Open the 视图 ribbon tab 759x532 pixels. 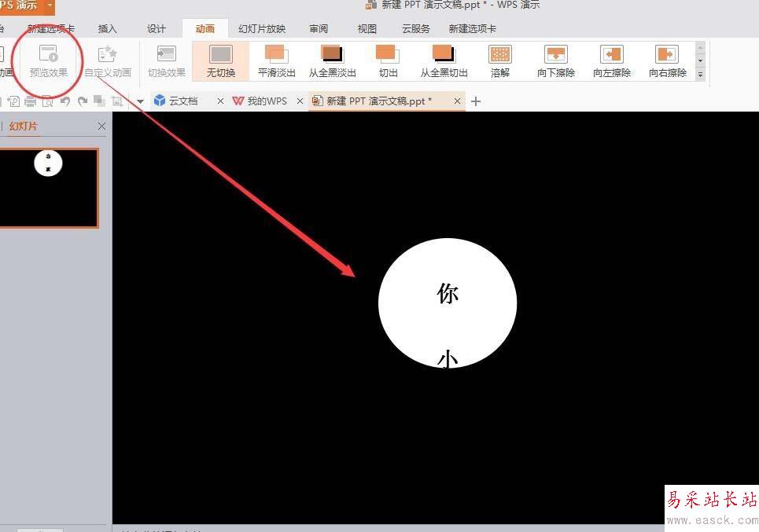click(x=367, y=28)
